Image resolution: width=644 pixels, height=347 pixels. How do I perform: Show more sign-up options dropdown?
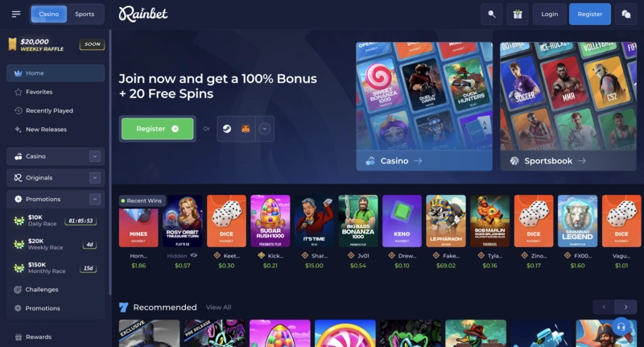pyautogui.click(x=265, y=129)
